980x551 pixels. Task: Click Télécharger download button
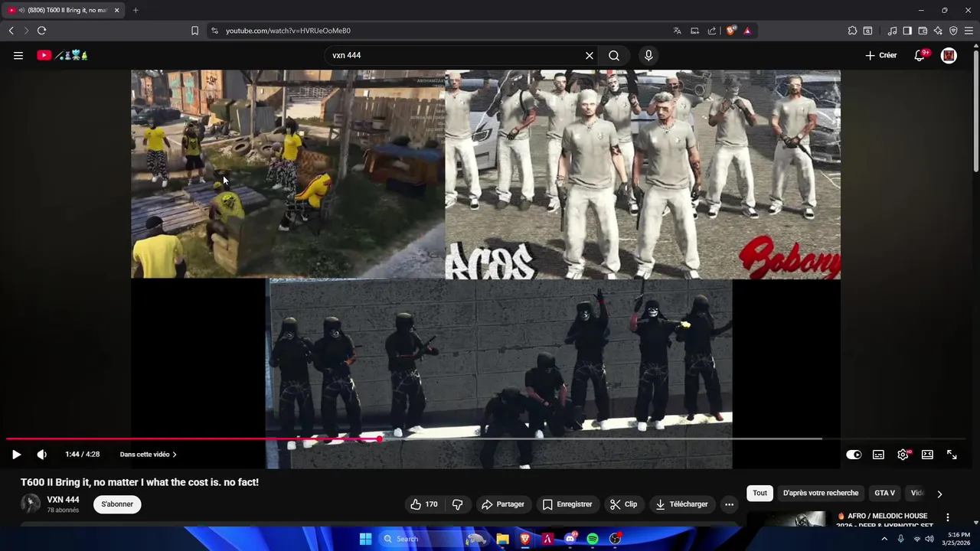(681, 504)
